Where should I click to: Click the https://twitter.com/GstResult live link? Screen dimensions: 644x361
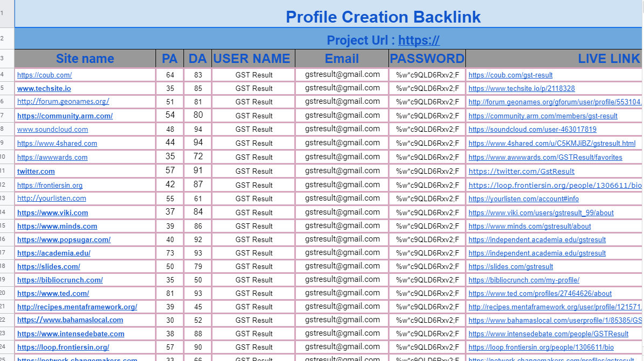click(x=521, y=171)
